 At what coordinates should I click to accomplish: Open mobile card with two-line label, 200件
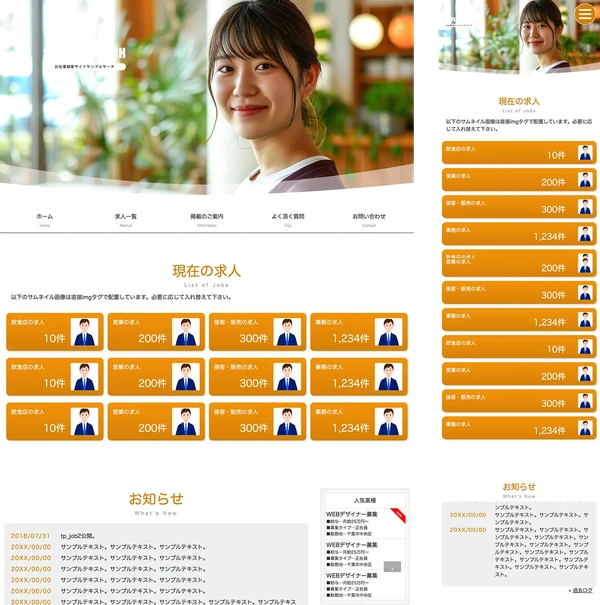pos(519,263)
